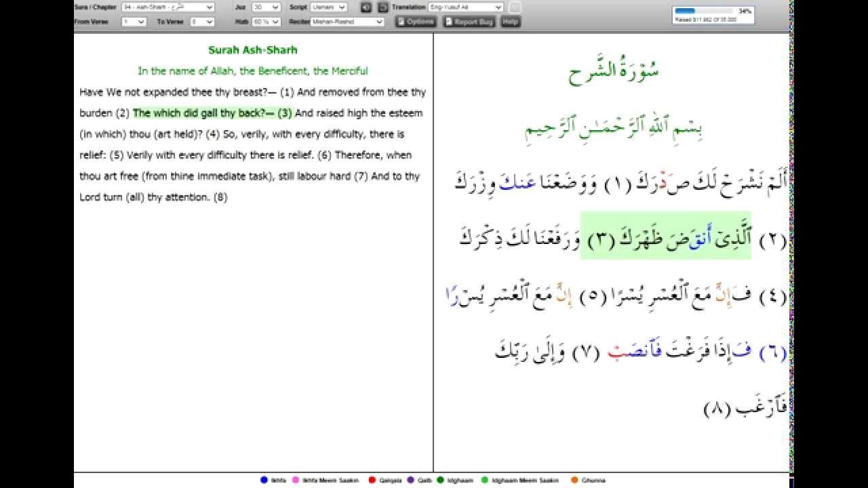Click the Arabic Bismillah line
The image size is (868, 488).
613,128
